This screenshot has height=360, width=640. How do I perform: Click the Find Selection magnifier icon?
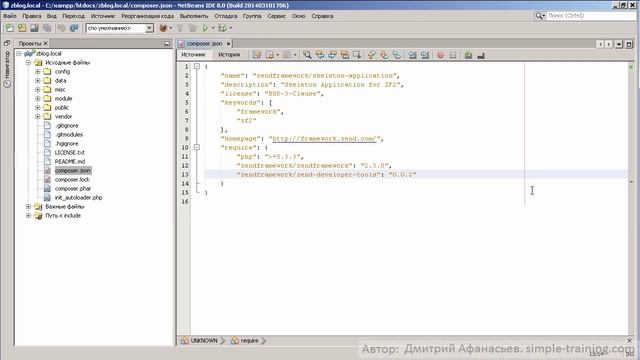pos(307,55)
